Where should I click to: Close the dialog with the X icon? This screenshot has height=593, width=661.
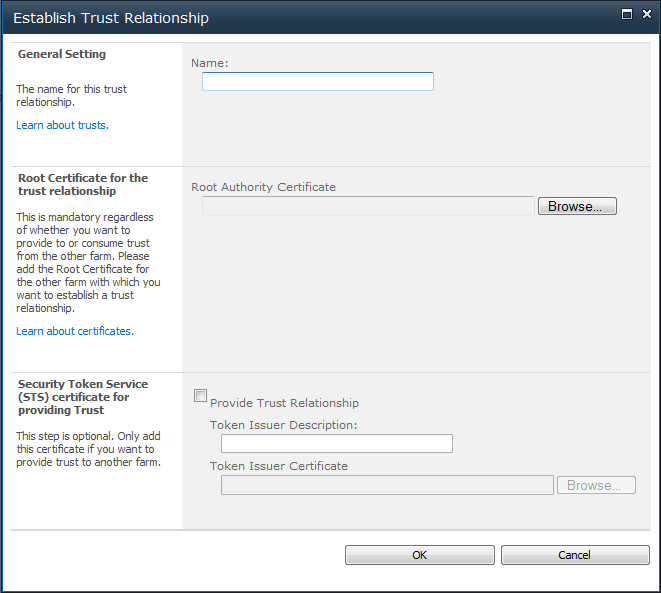[644, 15]
